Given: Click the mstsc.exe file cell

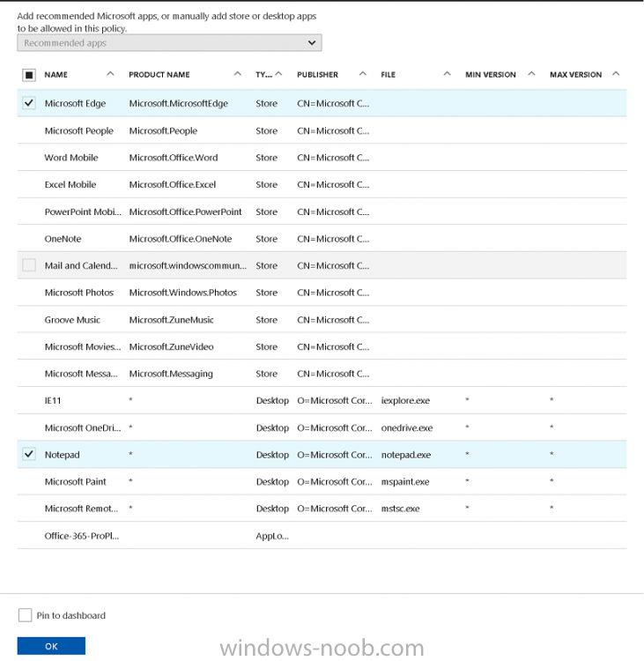Looking at the screenshot, I should (400, 509).
